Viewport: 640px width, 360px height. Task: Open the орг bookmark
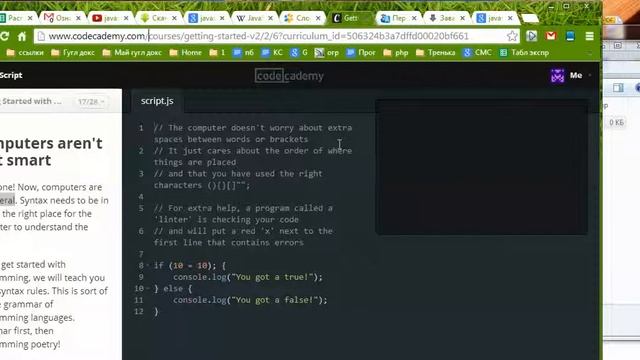click(327, 53)
